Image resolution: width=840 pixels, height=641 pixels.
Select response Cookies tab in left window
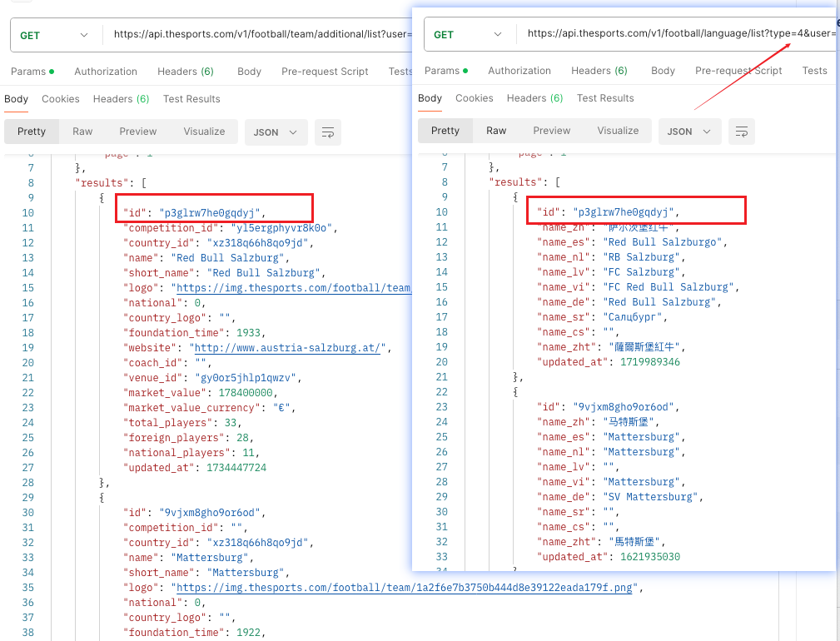click(x=61, y=99)
